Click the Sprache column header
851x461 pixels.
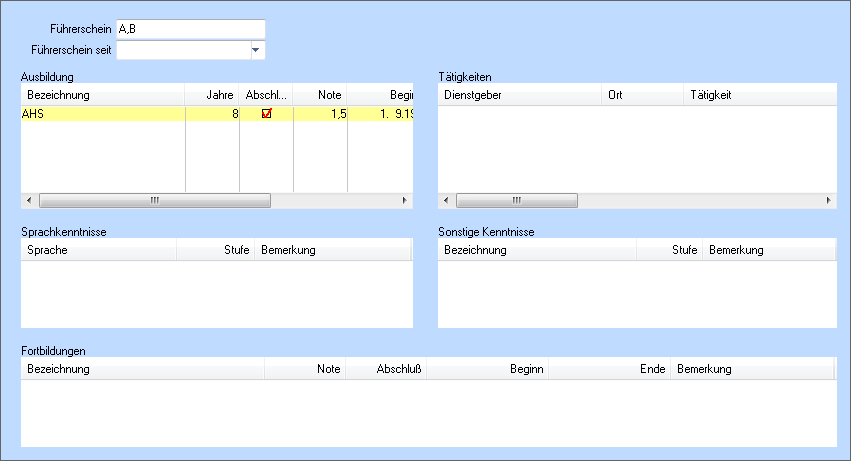(x=99, y=250)
